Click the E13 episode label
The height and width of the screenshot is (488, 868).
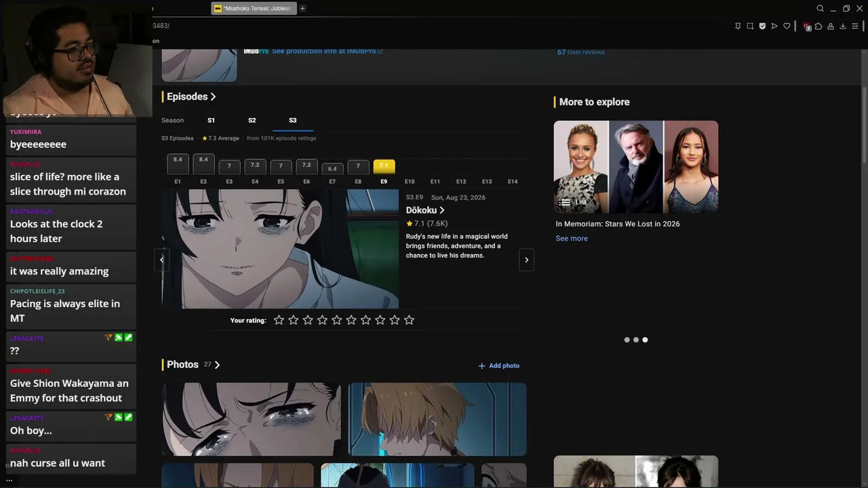click(x=487, y=182)
